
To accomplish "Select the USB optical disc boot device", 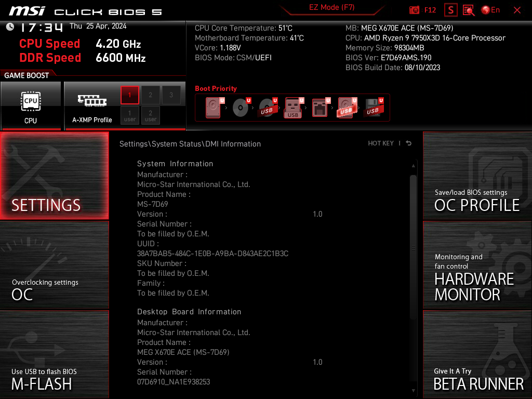I will coord(268,108).
